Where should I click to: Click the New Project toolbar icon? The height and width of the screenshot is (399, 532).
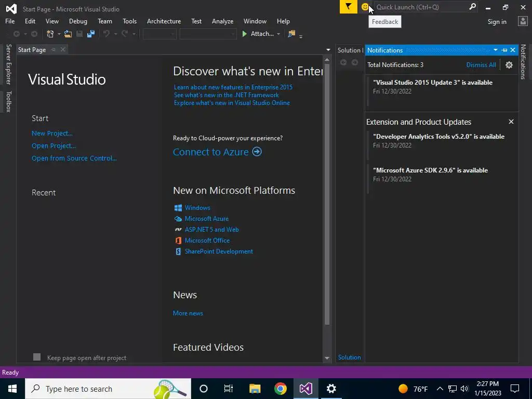(50, 34)
